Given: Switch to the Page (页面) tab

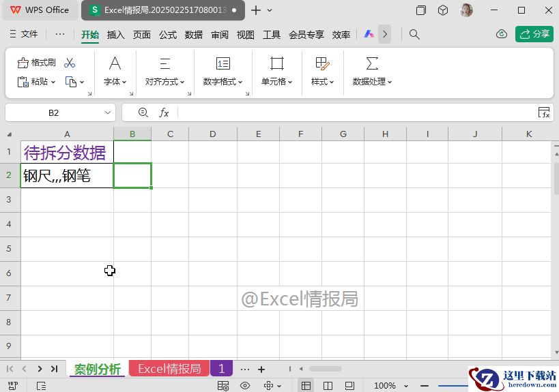Looking at the screenshot, I should [142, 35].
